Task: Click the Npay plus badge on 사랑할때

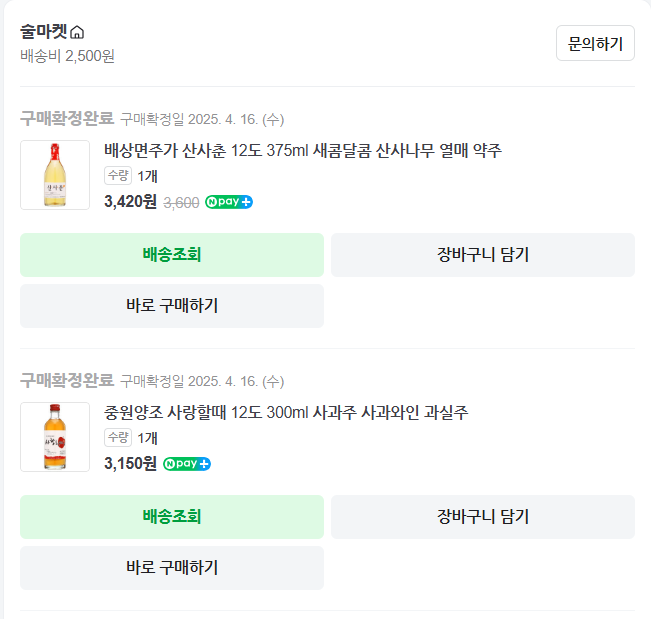Action: [x=187, y=464]
